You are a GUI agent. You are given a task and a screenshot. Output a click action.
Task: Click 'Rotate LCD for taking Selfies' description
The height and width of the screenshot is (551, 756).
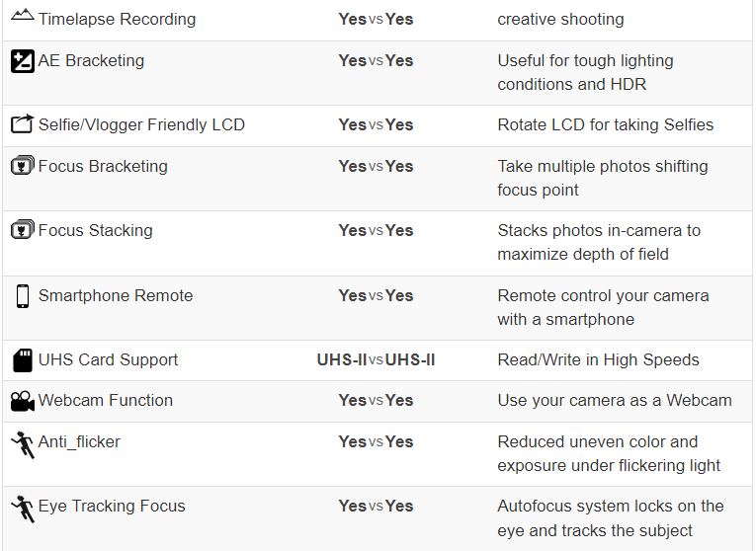606,124
